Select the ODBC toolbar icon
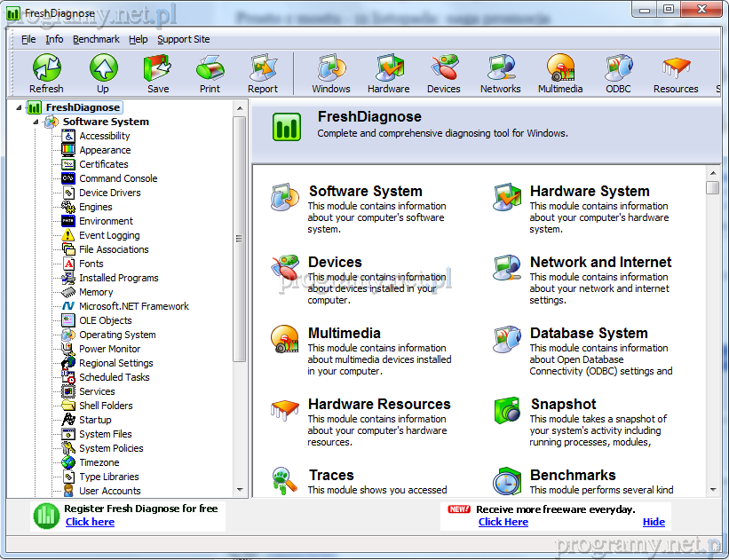Image resolution: width=729 pixels, height=560 pixels. tap(618, 68)
